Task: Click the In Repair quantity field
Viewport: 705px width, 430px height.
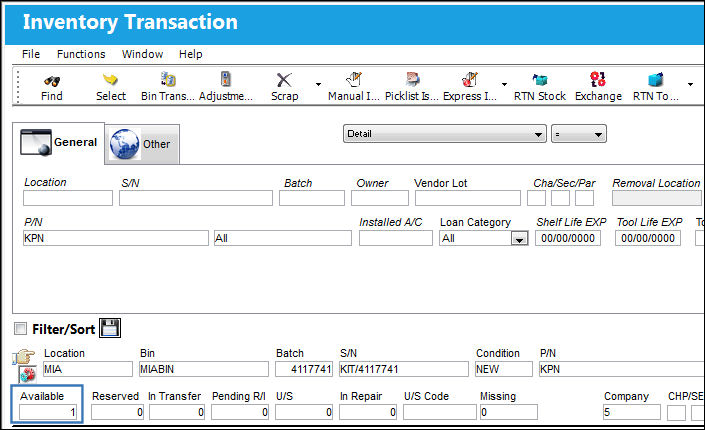Action: 368,412
